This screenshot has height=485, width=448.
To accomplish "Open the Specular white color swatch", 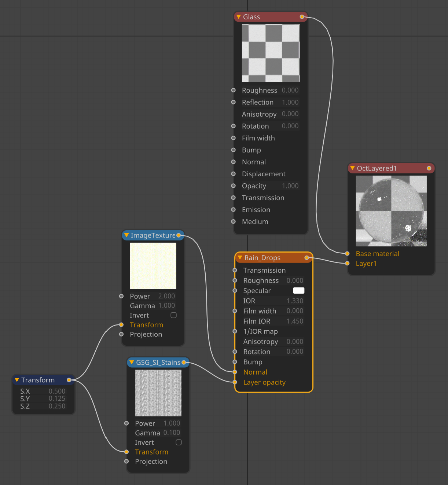I will click(298, 291).
